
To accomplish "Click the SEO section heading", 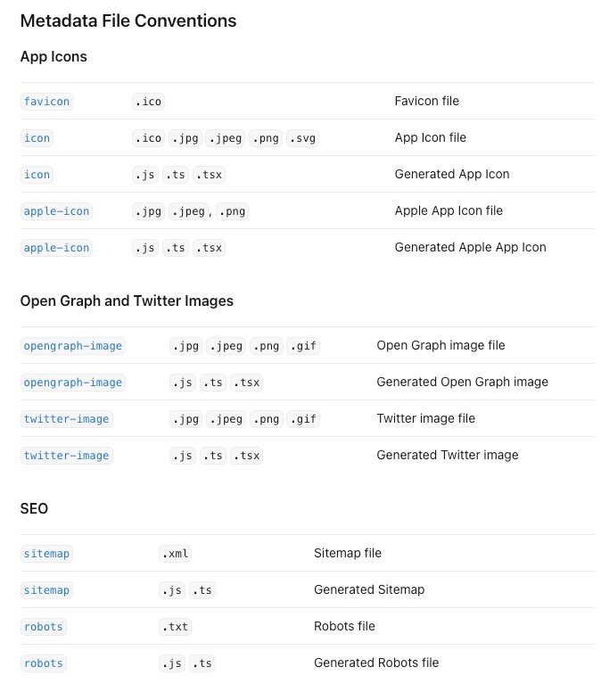I will [x=34, y=508].
